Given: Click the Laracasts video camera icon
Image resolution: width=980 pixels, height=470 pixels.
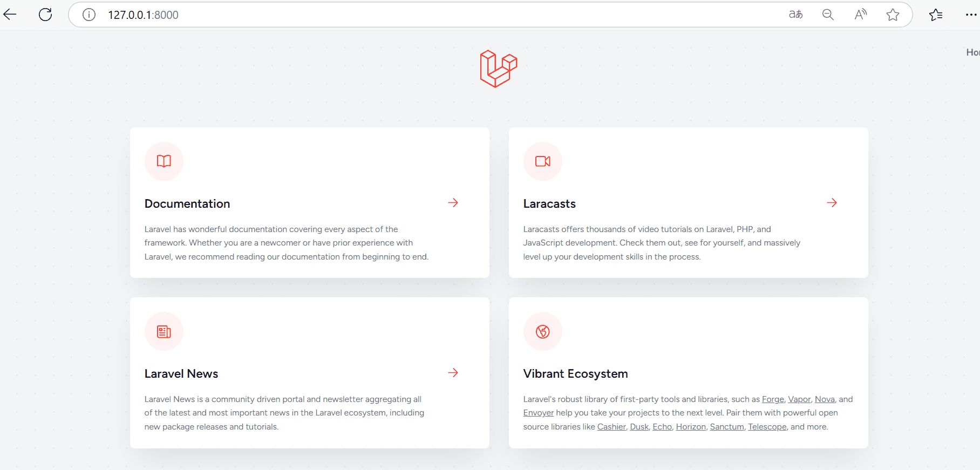Looking at the screenshot, I should click(543, 161).
